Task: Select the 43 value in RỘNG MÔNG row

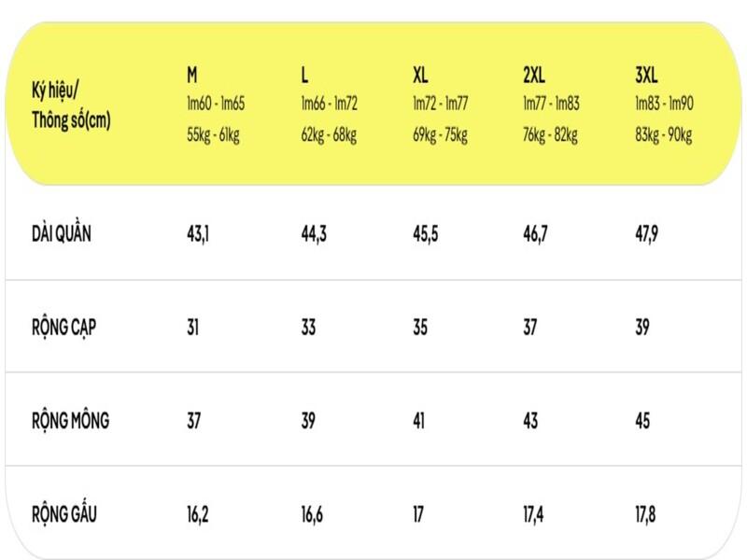Action: point(530,420)
